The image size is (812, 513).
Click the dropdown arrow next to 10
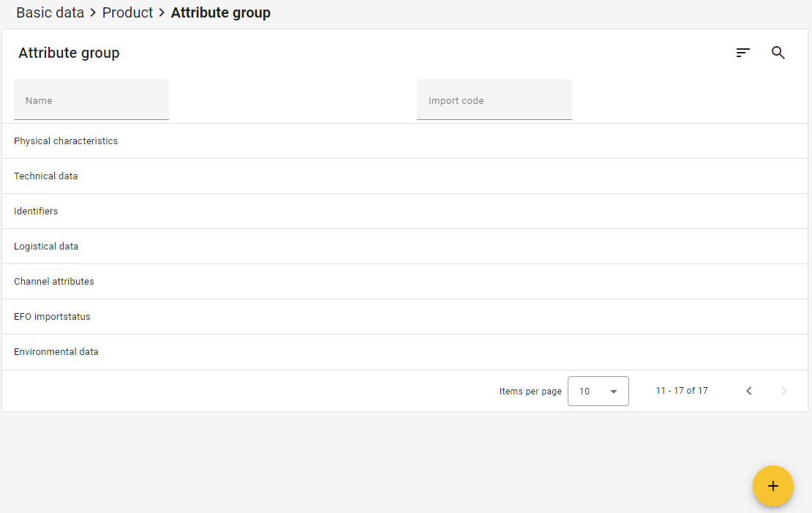pyautogui.click(x=614, y=392)
